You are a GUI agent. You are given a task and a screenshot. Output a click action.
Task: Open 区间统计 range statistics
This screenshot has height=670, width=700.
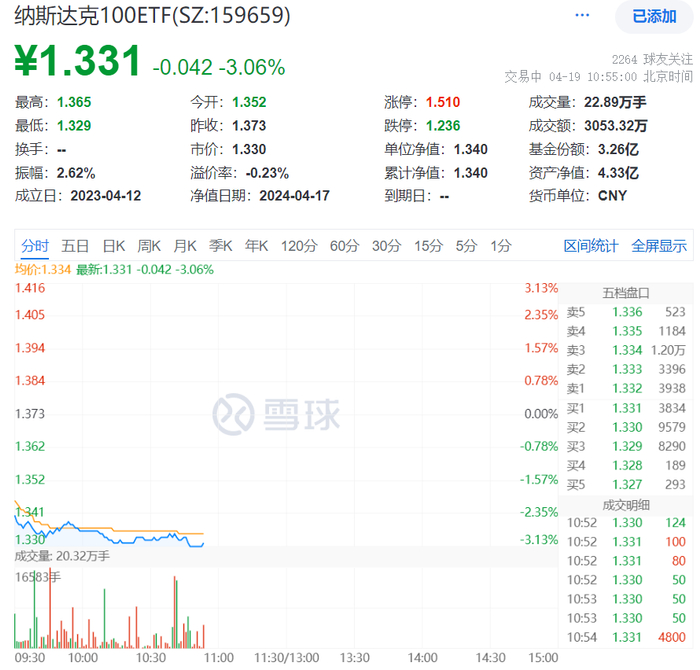pos(591,246)
